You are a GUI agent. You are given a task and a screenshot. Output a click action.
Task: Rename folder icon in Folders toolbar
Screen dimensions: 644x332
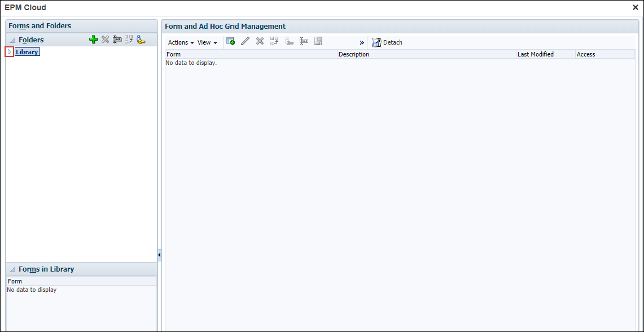click(x=117, y=40)
